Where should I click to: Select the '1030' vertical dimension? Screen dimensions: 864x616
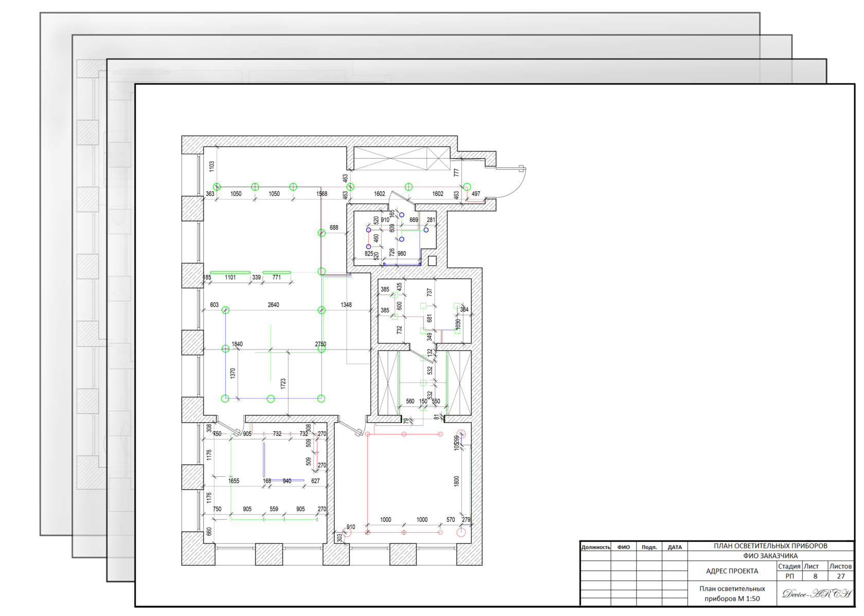point(458,324)
